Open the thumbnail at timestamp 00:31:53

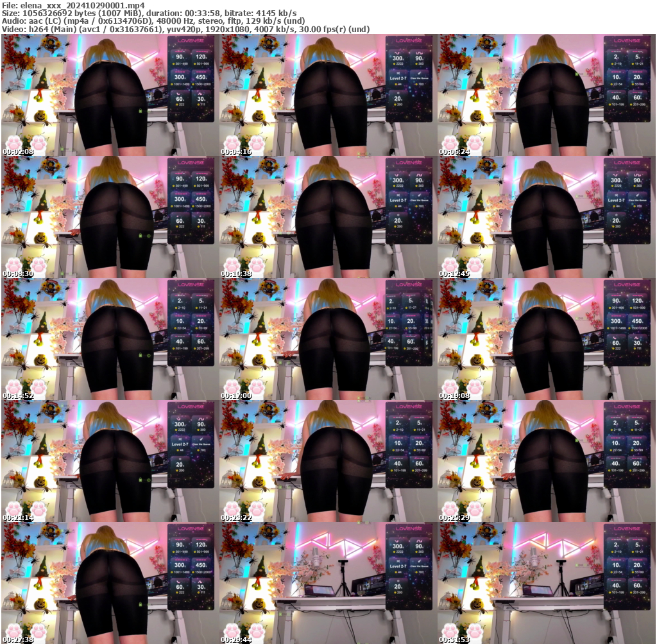point(547,584)
